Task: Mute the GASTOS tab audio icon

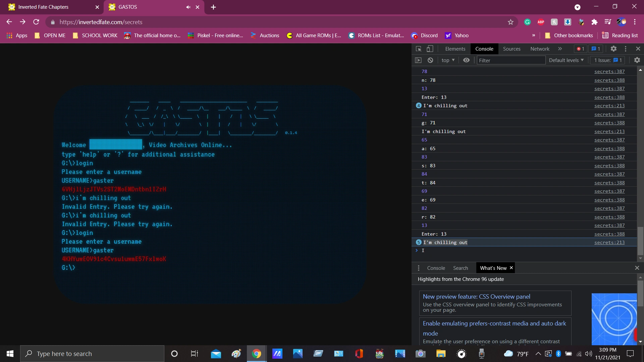Action: click(x=188, y=7)
